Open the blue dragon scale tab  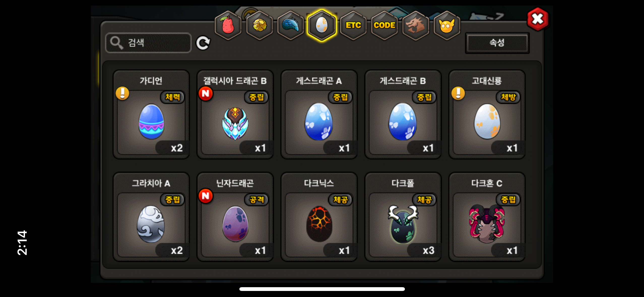click(291, 25)
